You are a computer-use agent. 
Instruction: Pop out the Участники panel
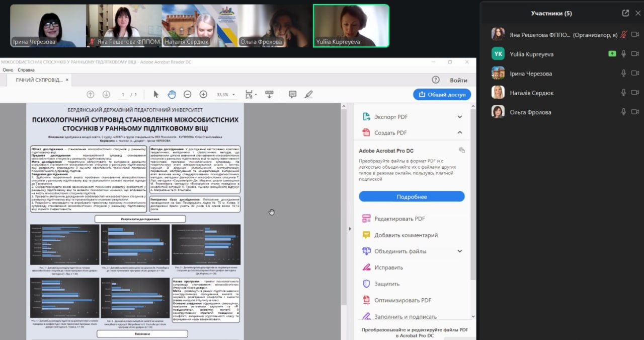(x=625, y=13)
